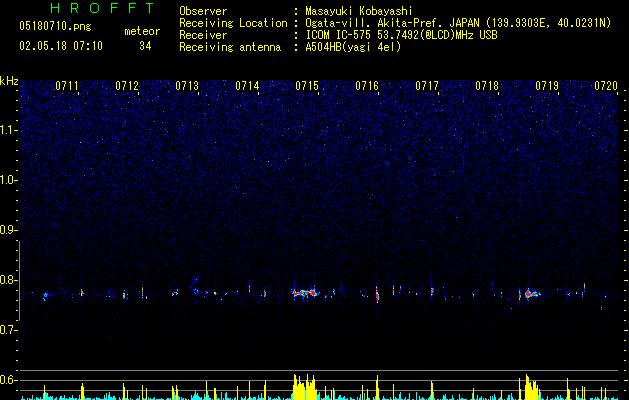Image resolution: width=629 pixels, height=400 pixels.
Task: Click the date stamp 02.05.18 07:10
Action: click(61, 46)
